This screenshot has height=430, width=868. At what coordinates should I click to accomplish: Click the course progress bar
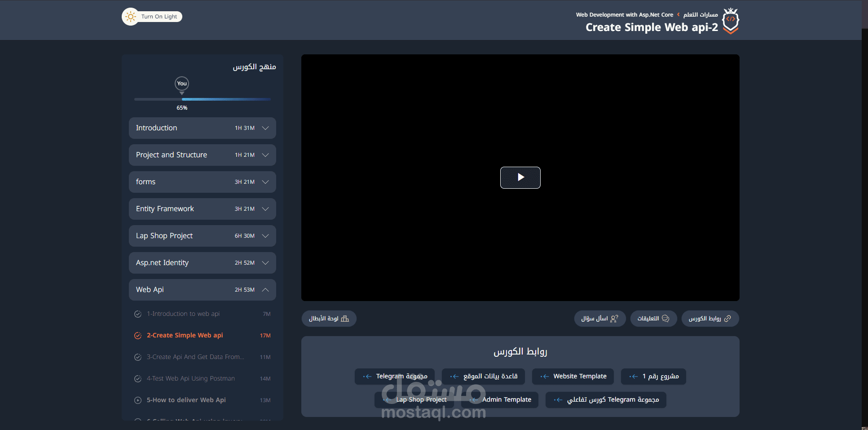(203, 99)
